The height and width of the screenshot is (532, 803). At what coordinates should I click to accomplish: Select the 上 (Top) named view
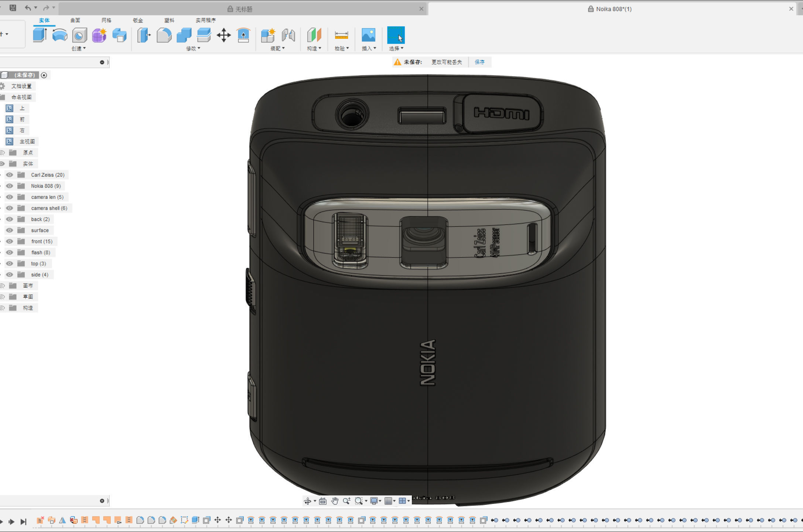point(22,108)
